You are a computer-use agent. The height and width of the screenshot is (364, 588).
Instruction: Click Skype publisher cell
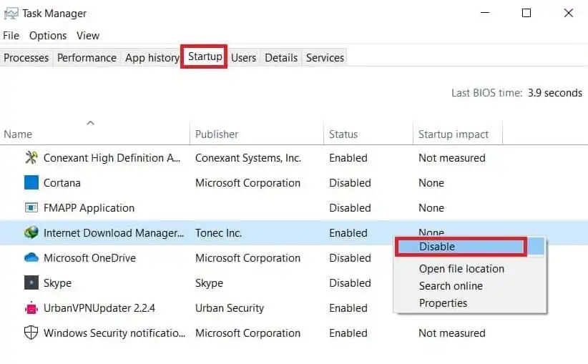coord(209,283)
